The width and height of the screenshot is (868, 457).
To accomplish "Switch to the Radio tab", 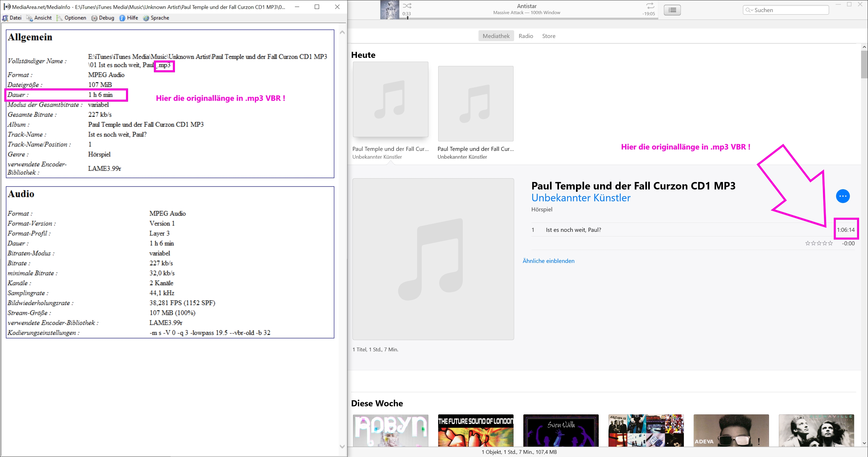I will coord(526,36).
